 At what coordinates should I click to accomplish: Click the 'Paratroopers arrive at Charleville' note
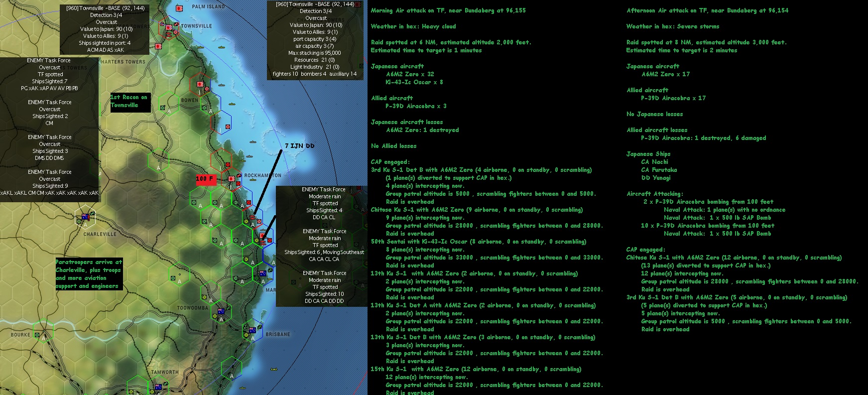pos(89,274)
